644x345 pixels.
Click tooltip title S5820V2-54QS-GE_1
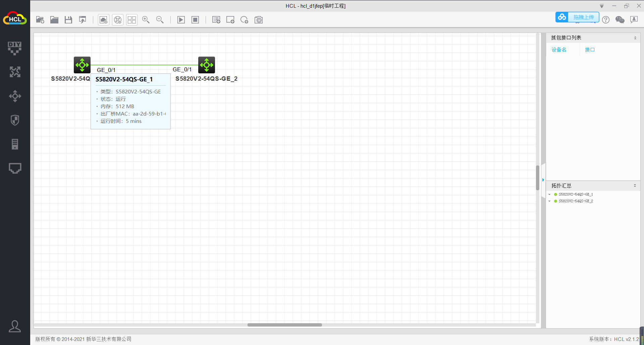pyautogui.click(x=124, y=79)
